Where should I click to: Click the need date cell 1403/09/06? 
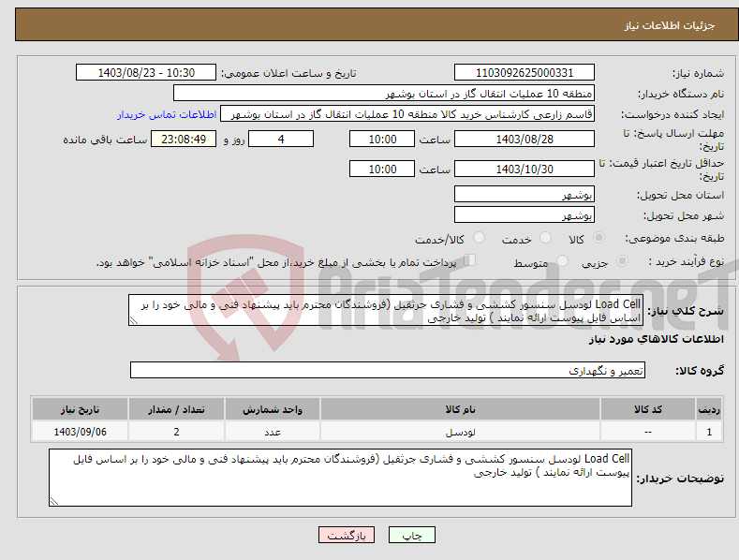click(81, 432)
